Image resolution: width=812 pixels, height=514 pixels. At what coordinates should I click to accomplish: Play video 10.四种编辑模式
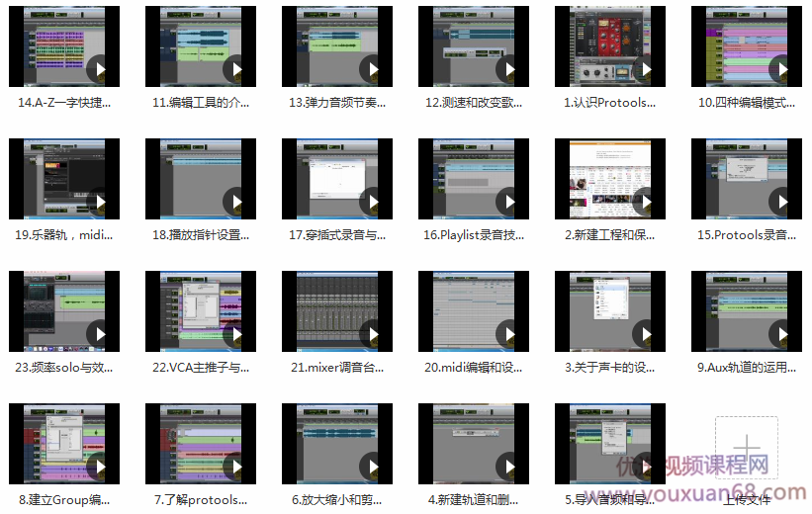[780, 68]
